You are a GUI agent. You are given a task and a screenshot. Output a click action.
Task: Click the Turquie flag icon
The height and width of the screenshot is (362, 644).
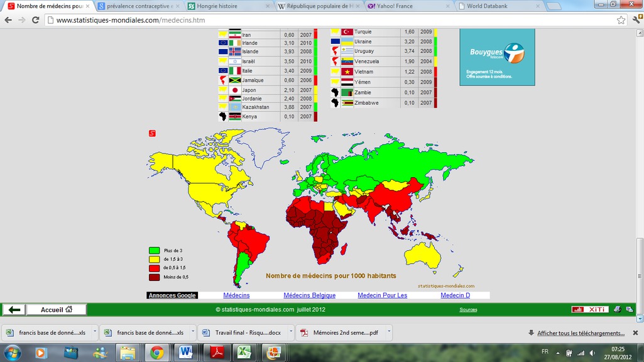click(347, 31)
